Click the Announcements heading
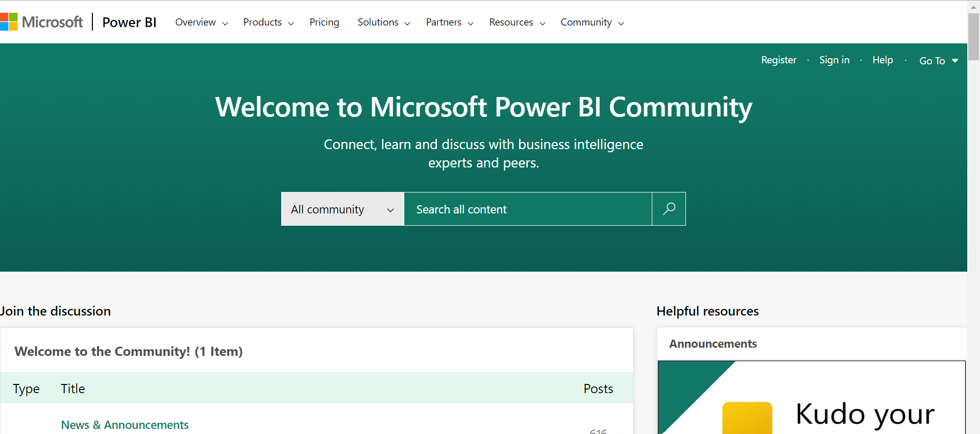 click(713, 344)
